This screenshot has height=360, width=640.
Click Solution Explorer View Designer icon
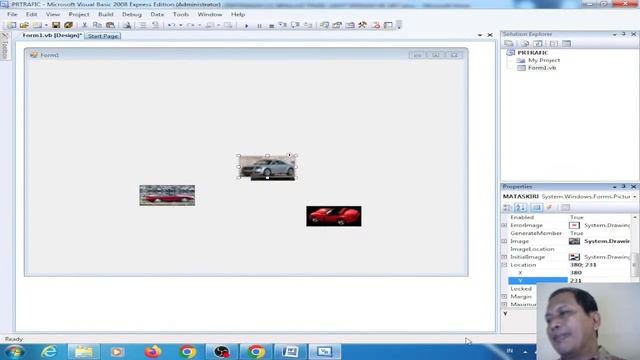tap(567, 44)
